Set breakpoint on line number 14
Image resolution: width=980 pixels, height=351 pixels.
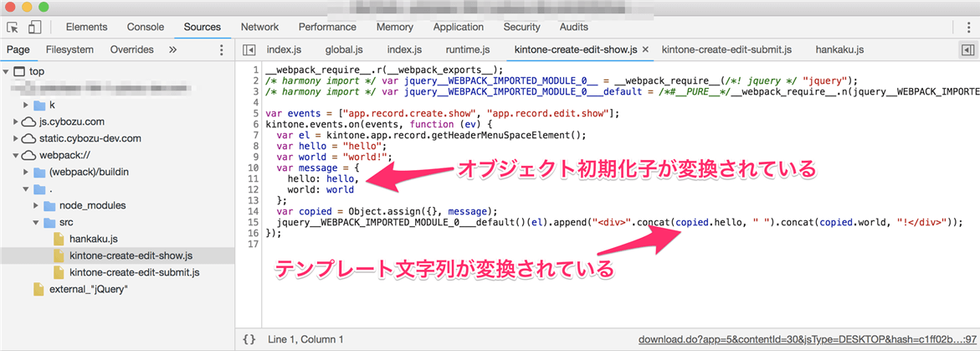pyautogui.click(x=254, y=211)
